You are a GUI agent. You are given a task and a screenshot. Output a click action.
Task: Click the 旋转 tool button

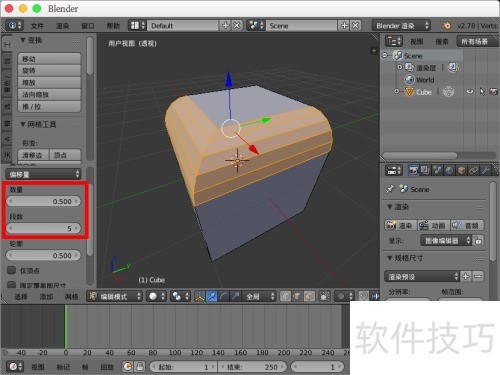[49, 70]
